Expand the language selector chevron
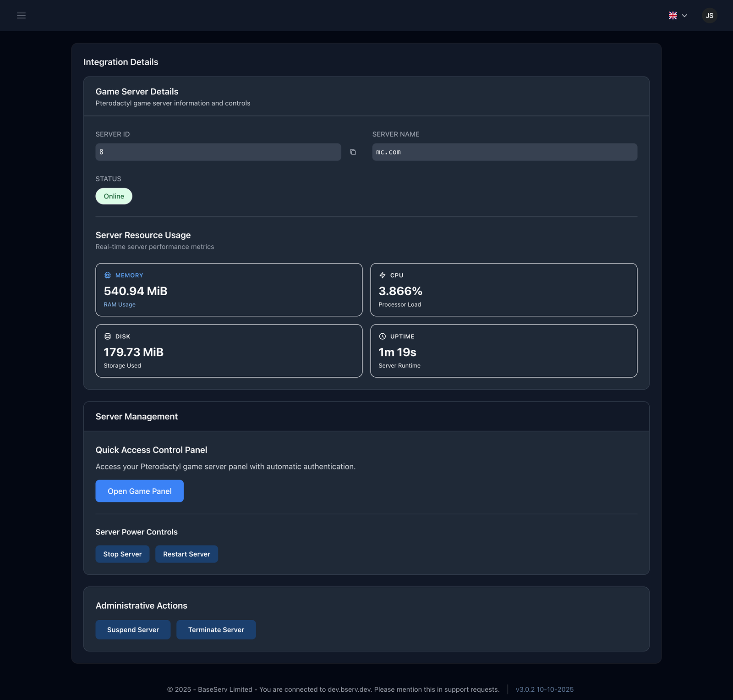 [x=684, y=16]
